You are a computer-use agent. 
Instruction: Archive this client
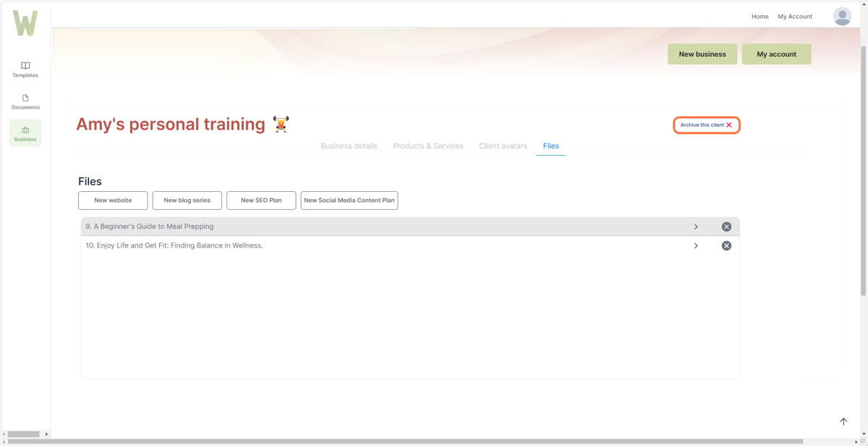707,125
